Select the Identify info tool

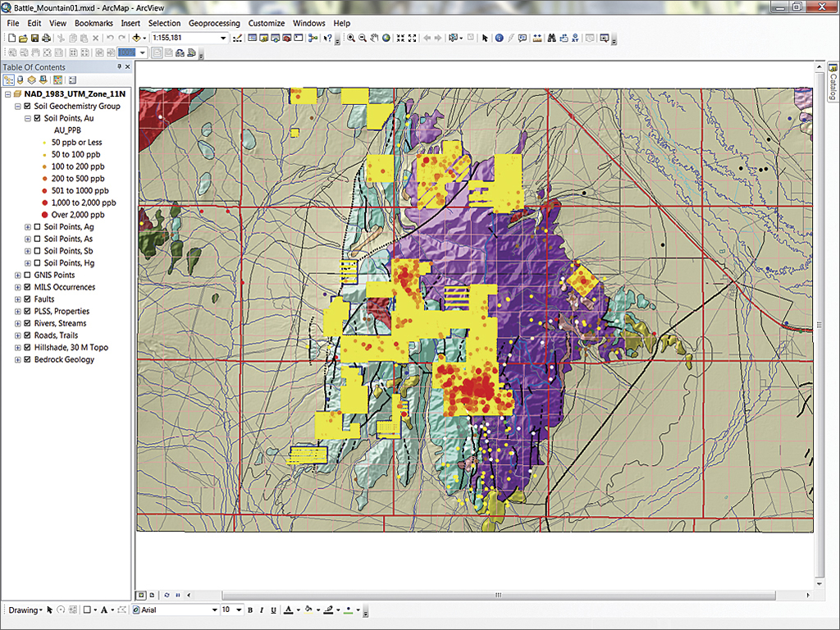pyautogui.click(x=499, y=39)
